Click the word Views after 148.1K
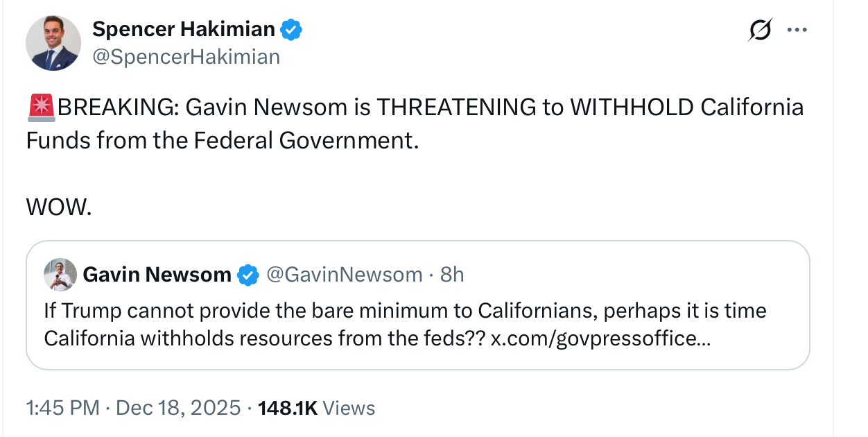868x437 pixels. click(349, 408)
